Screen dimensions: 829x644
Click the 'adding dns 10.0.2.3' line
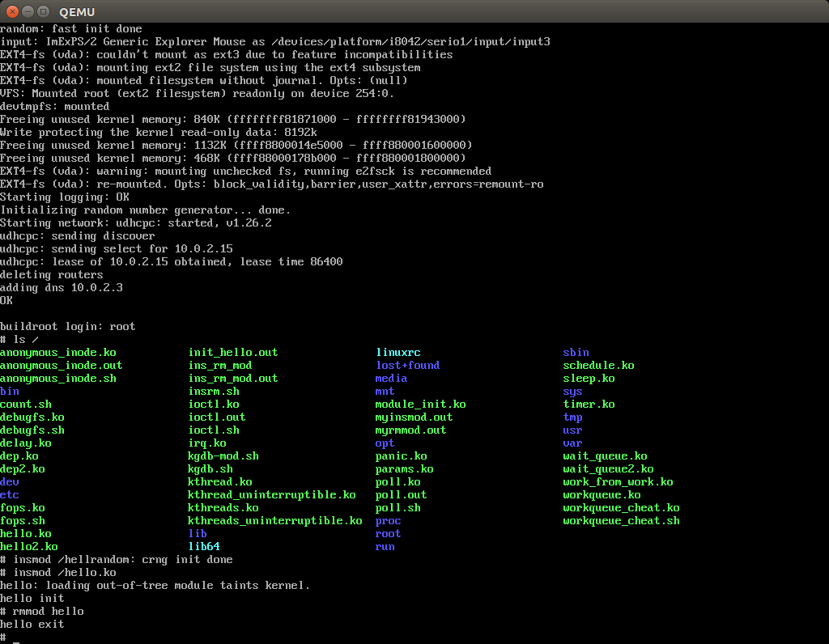pyautogui.click(x=62, y=288)
